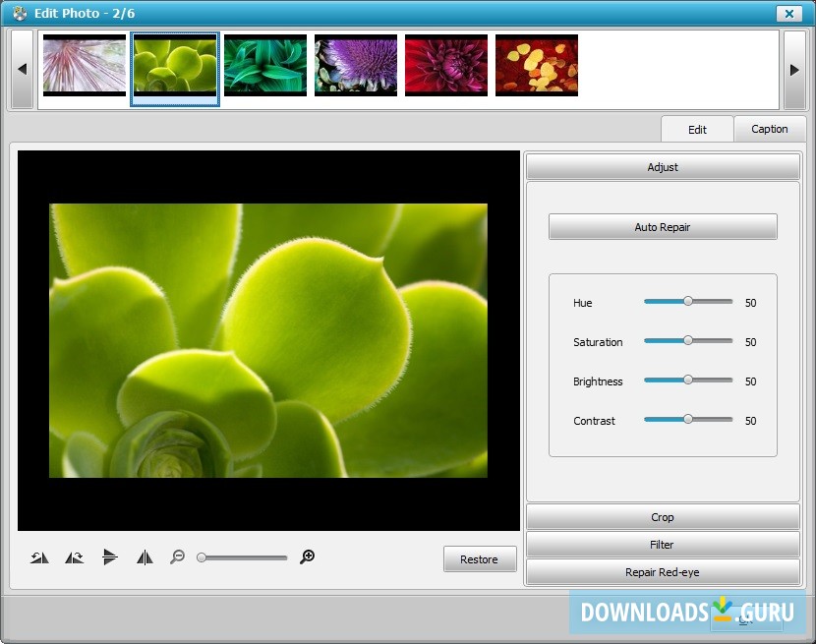The image size is (816, 644).
Task: Expand the Filter section
Action: pyautogui.click(x=663, y=544)
